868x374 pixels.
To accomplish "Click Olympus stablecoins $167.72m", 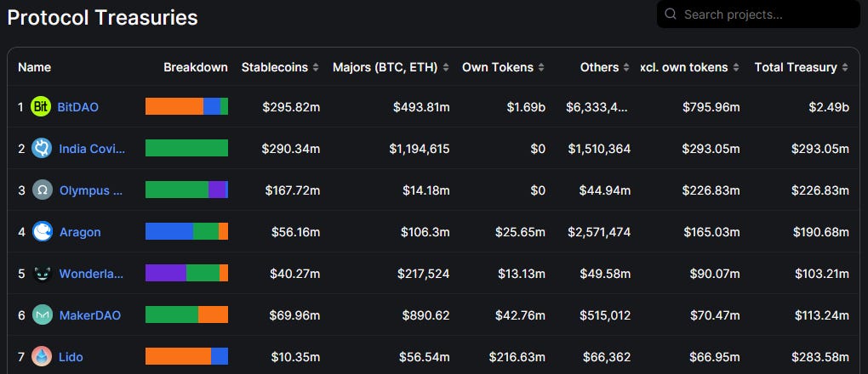I will [292, 191].
